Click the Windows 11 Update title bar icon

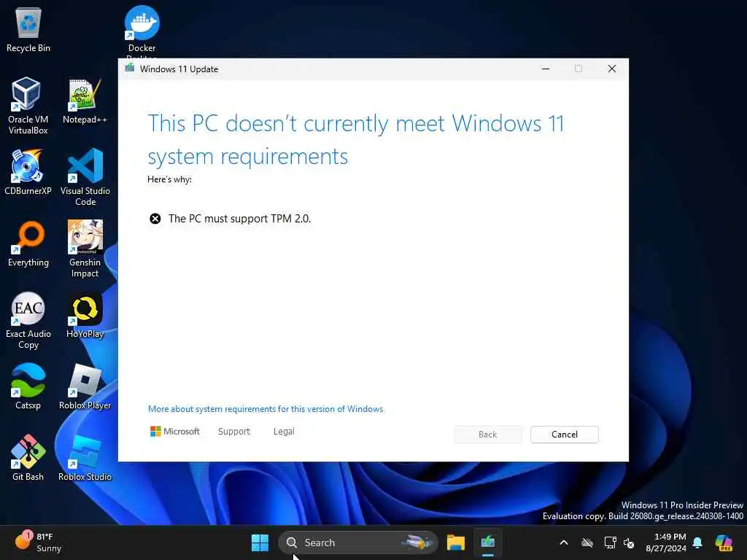coord(130,68)
